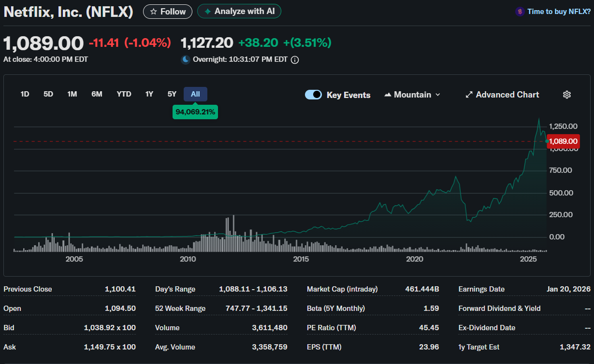
Task: Click the star icon in Follow
Action: tap(153, 12)
